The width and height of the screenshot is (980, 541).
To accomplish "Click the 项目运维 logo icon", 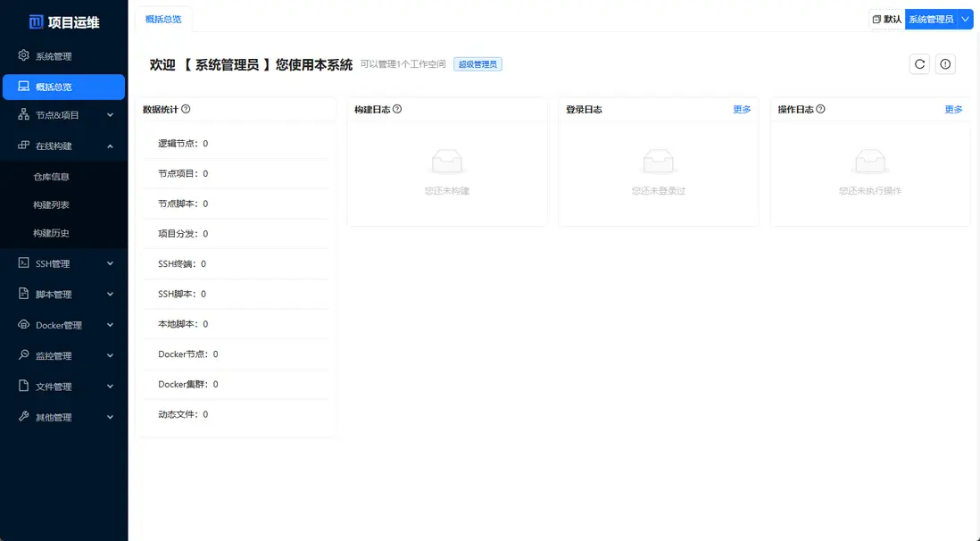I will pyautogui.click(x=37, y=22).
